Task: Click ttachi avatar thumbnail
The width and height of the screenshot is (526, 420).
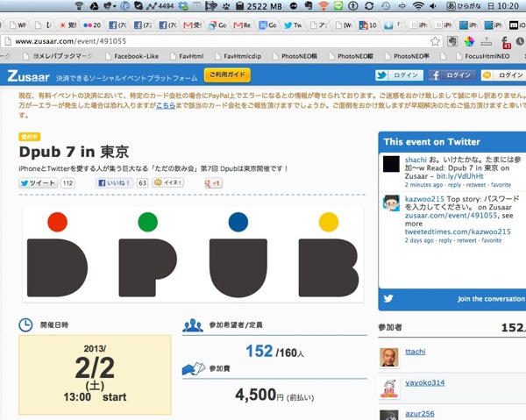Action: [388, 357]
